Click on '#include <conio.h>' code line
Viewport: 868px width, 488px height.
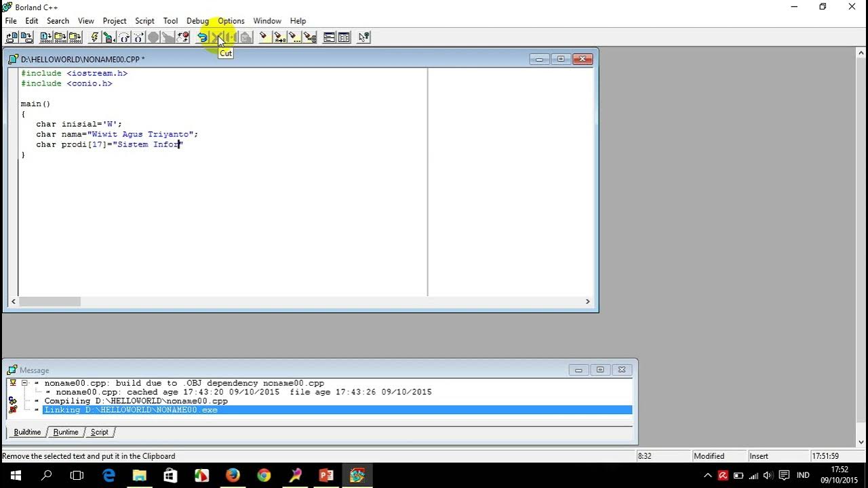(x=66, y=83)
